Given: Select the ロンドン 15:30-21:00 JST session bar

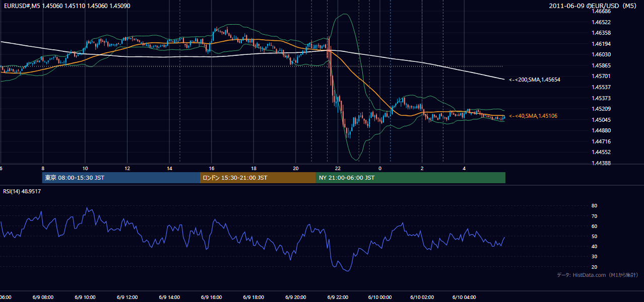Looking at the screenshot, I should pyautogui.click(x=258, y=178).
